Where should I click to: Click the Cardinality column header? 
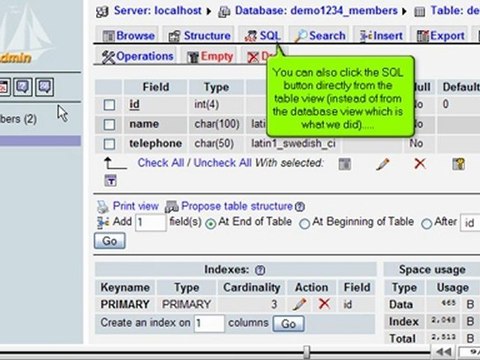tap(252, 287)
